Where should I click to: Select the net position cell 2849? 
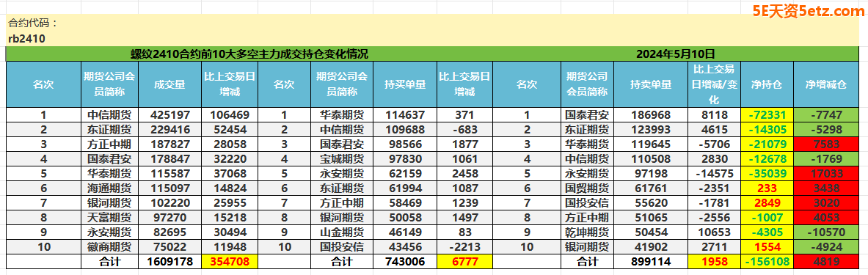tap(767, 203)
